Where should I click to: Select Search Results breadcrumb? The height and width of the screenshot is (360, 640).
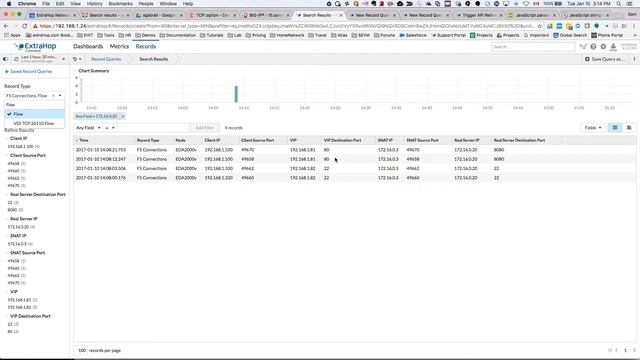click(x=153, y=59)
